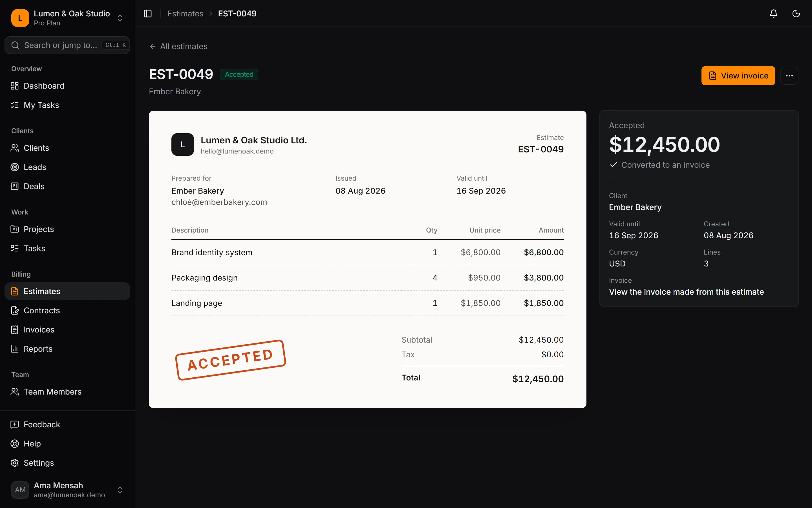Click the My Tasks checklist icon

tap(15, 105)
